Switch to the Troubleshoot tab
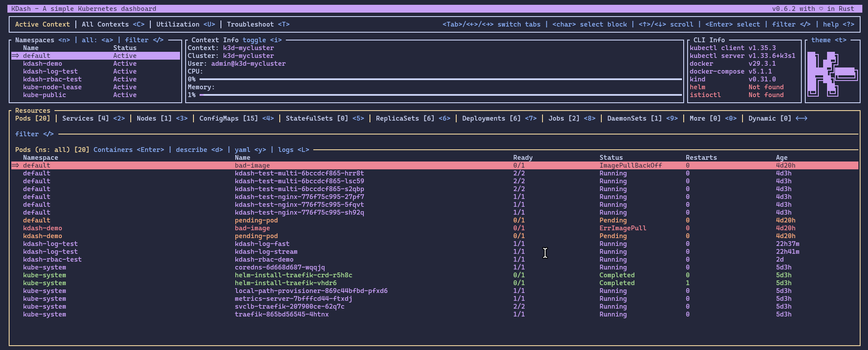This screenshot has height=350, width=868. click(x=258, y=24)
